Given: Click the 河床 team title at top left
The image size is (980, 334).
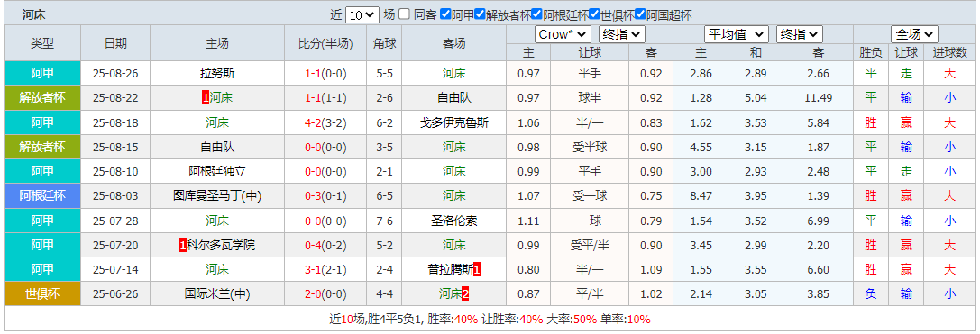Looking at the screenshot, I should [x=33, y=15].
